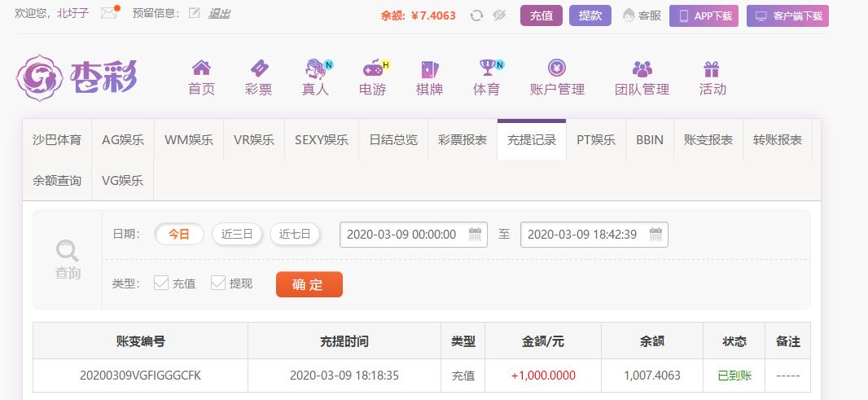
Task: Click transaction number 20200309VGFIGGGCFK
Action: (140, 376)
